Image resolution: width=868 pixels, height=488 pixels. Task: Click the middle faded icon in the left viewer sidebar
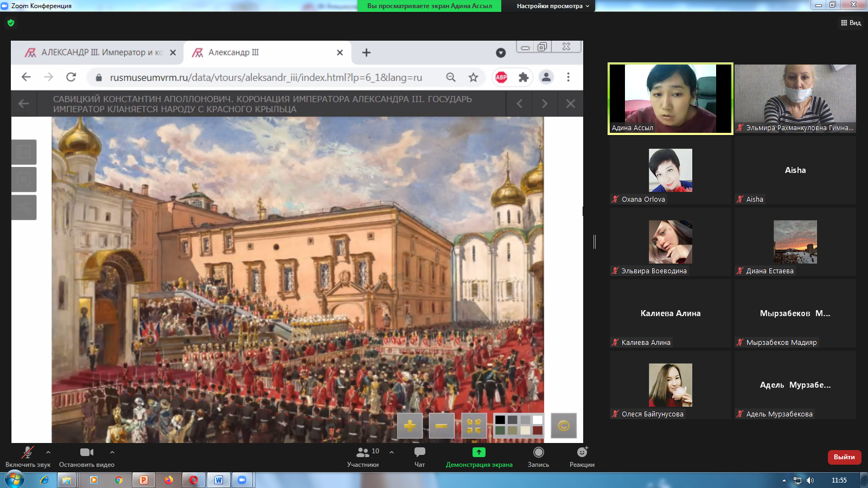[24, 179]
